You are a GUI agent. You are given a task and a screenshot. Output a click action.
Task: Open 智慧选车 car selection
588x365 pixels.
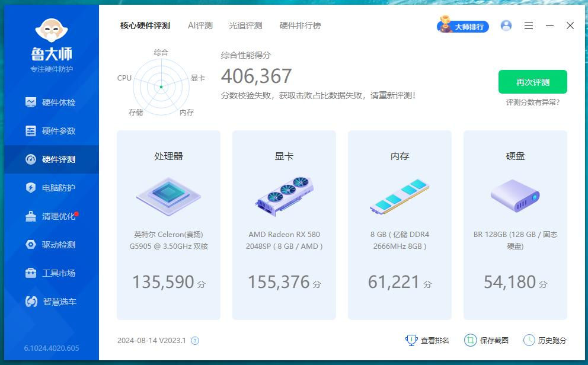52,302
